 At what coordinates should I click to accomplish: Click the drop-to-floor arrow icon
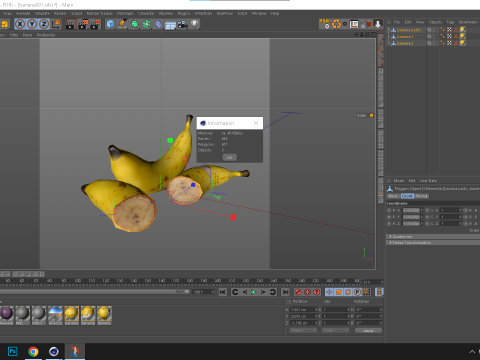click(x=378, y=24)
